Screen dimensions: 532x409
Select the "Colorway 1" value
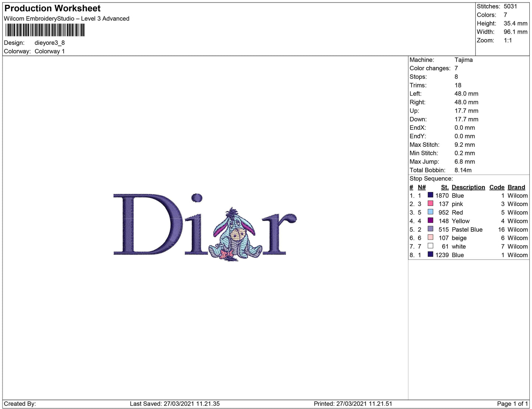50,51
